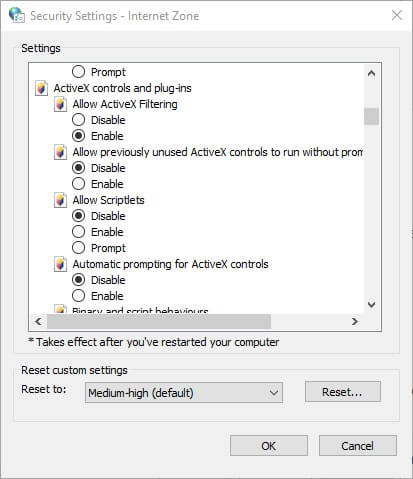Click the ActiveX controls and plug-ins category icon
Viewport: 413px width, 479px height.
click(x=41, y=88)
